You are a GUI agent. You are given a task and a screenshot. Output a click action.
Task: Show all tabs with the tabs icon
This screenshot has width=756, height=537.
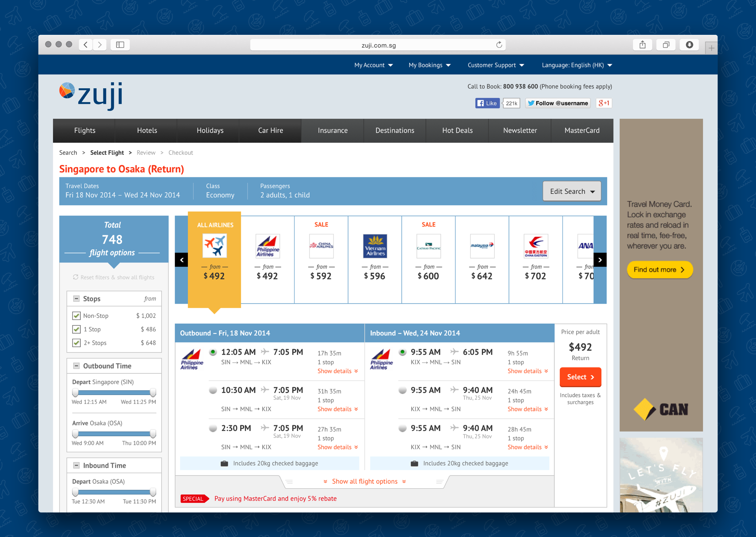[x=666, y=45]
